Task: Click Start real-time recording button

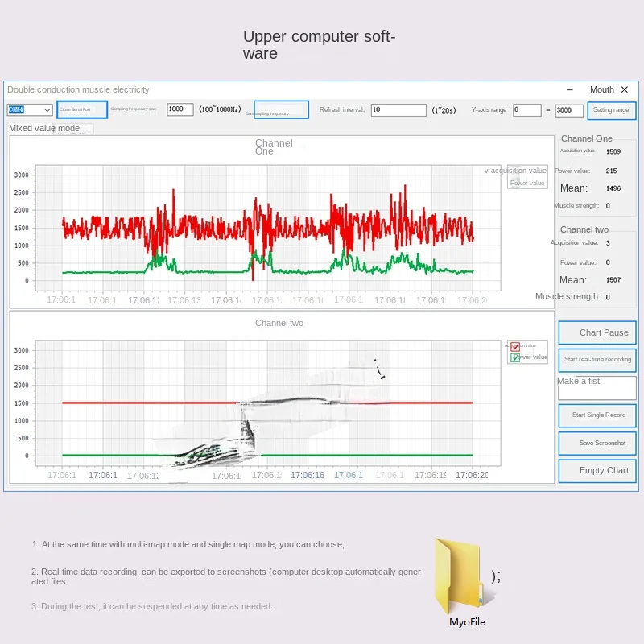Action: (597, 359)
